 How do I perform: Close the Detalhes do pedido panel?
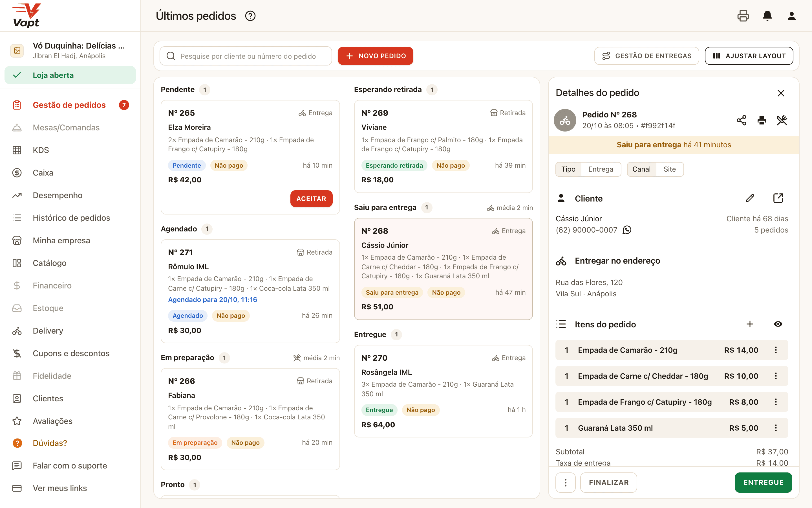pyautogui.click(x=781, y=93)
